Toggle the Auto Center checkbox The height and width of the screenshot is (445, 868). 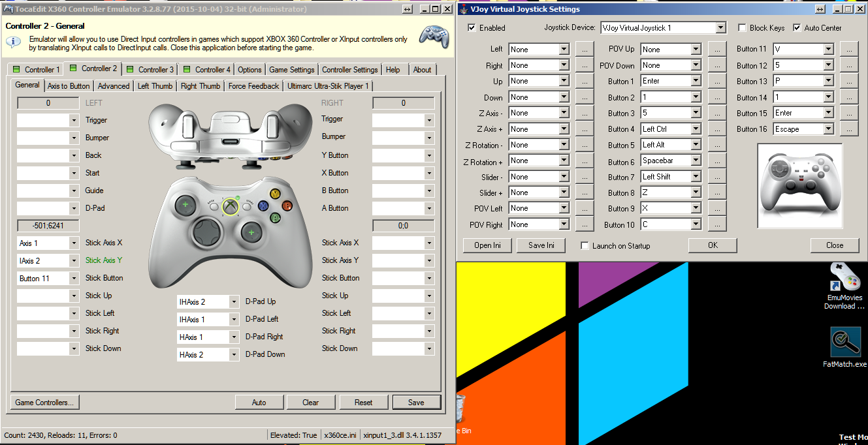click(797, 28)
